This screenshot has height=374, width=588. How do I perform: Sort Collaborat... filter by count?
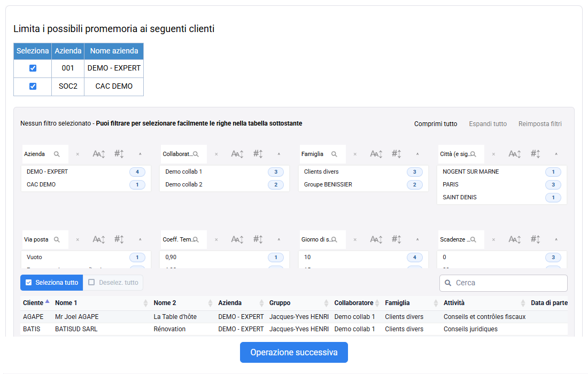coord(258,154)
